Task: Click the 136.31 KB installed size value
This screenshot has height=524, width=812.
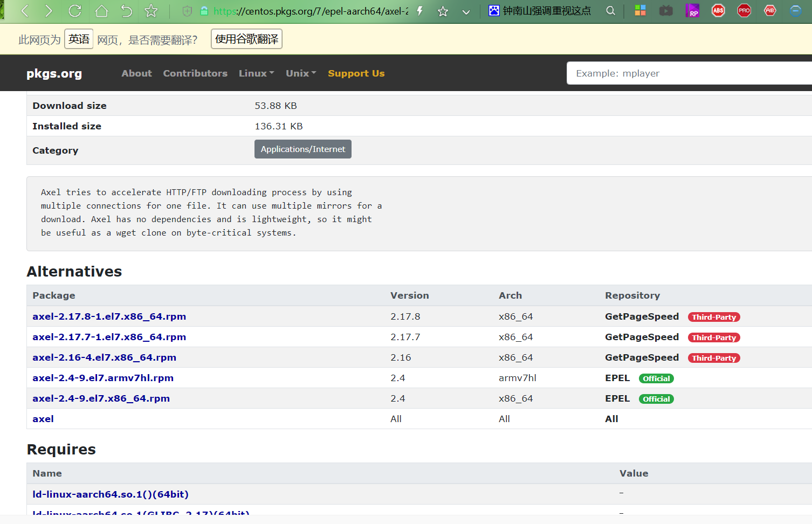Action: [279, 126]
